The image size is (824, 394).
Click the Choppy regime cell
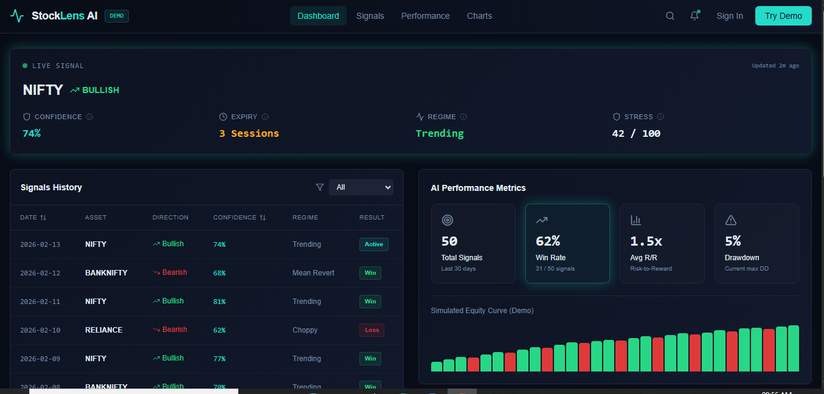coord(305,330)
